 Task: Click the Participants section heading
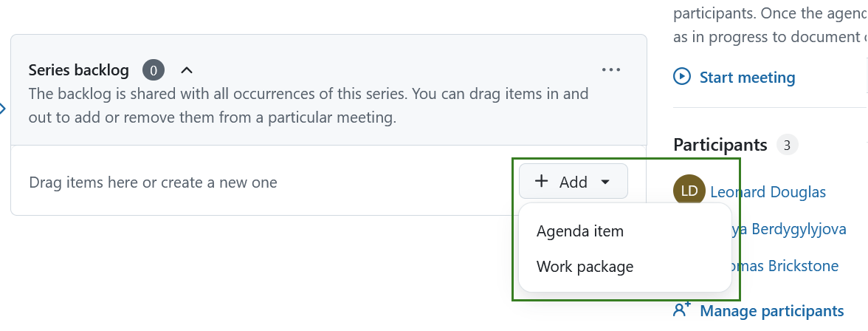[720, 145]
